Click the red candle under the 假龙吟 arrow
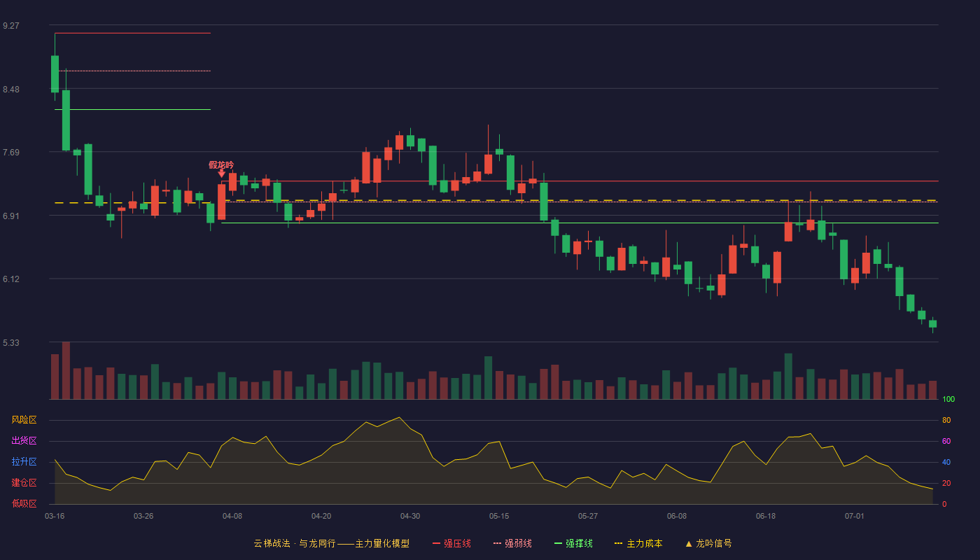This screenshot has width=980, height=560. (221, 202)
